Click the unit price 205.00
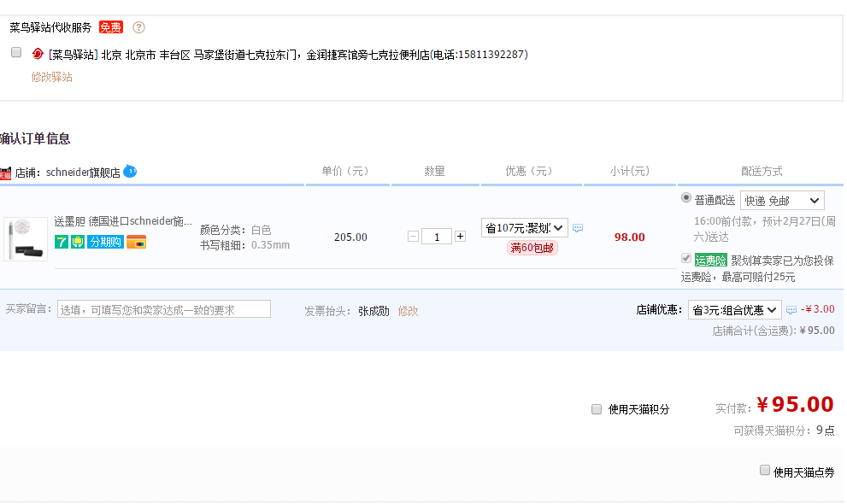Screen dimensions: 847x504 pyautogui.click(x=350, y=237)
